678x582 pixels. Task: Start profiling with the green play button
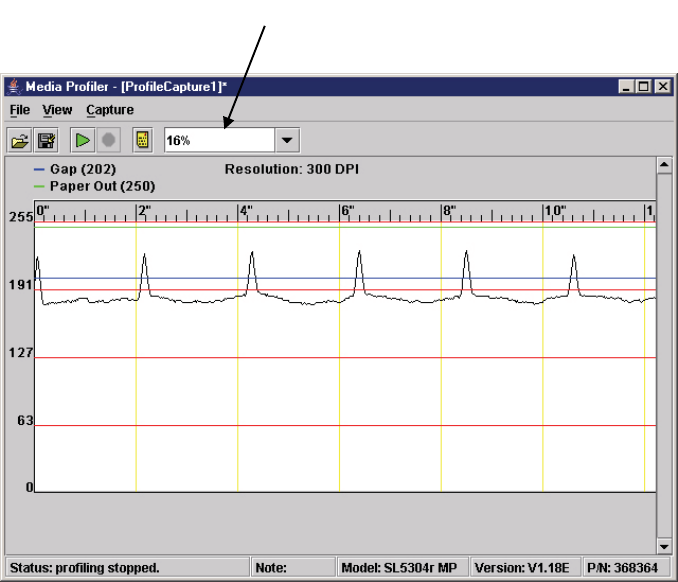[x=83, y=141]
